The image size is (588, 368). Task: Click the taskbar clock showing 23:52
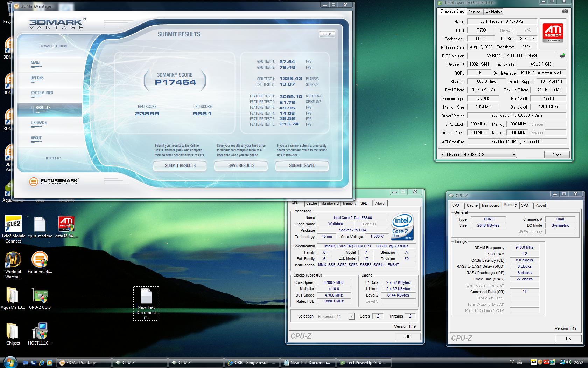pyautogui.click(x=579, y=362)
